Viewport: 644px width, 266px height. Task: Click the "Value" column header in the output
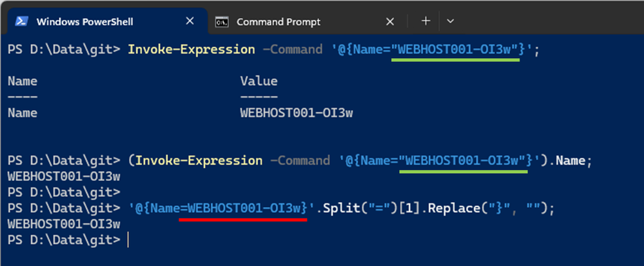[259, 81]
